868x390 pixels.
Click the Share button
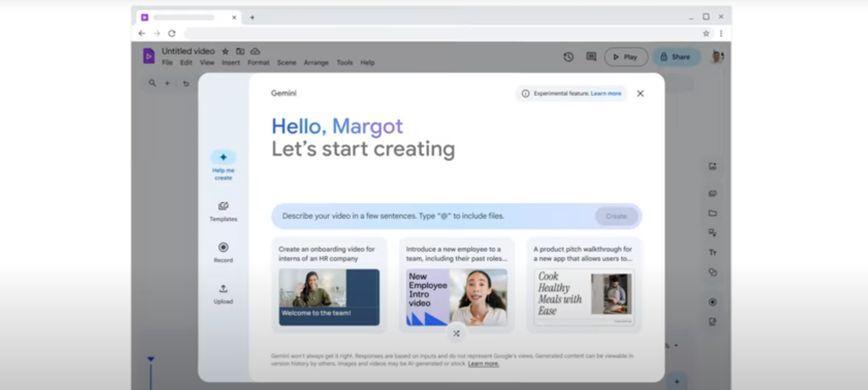pyautogui.click(x=676, y=57)
